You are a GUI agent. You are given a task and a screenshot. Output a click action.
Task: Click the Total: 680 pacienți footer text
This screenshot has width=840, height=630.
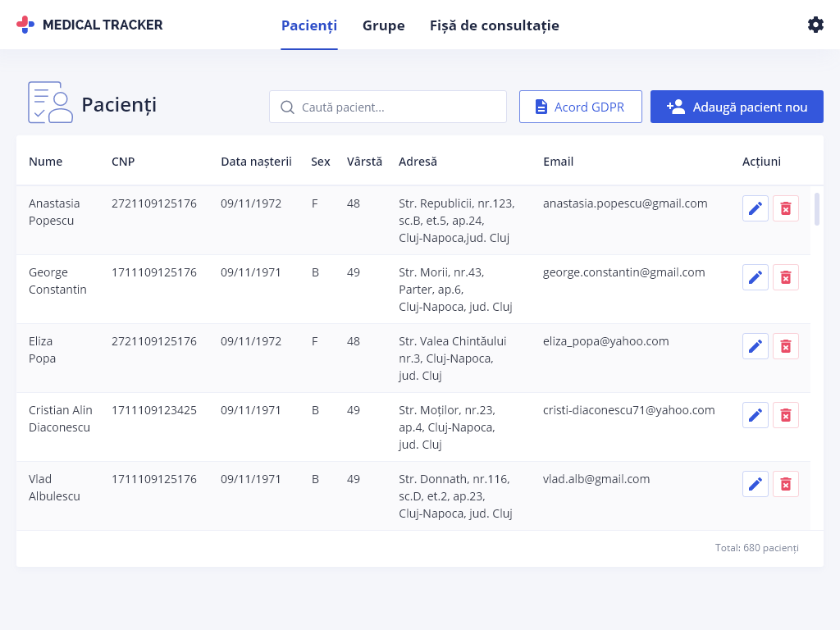click(756, 547)
